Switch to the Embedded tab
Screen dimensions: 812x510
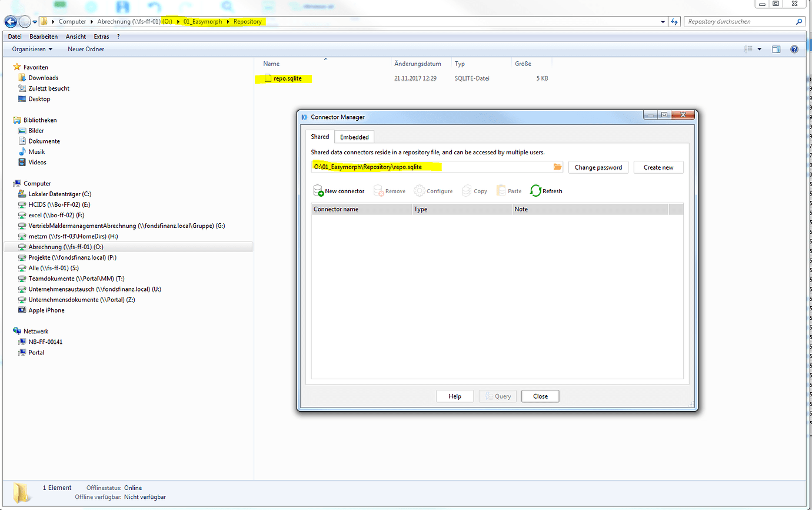[354, 137]
